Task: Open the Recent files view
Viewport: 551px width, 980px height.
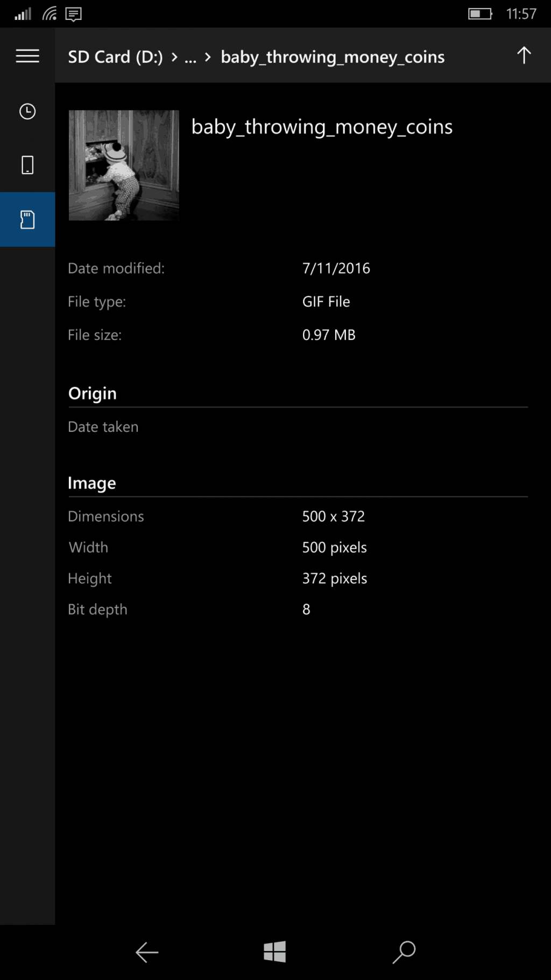Action: [27, 111]
